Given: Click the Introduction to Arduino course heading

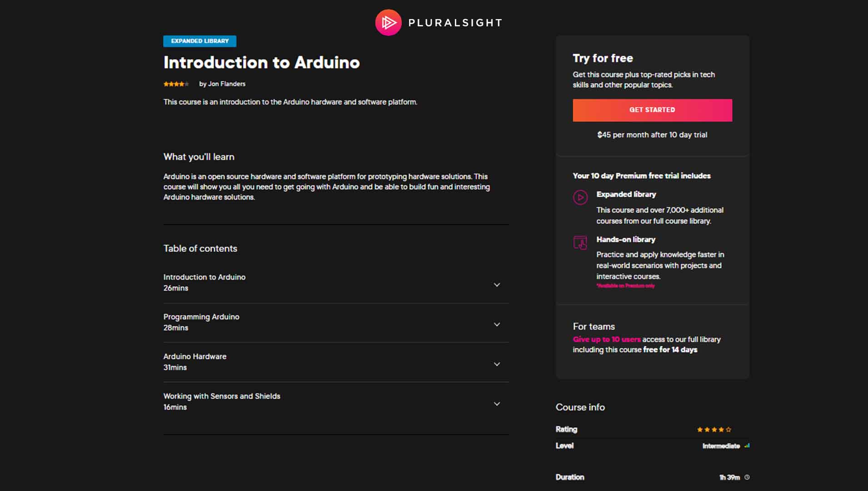Looking at the screenshot, I should tap(261, 63).
